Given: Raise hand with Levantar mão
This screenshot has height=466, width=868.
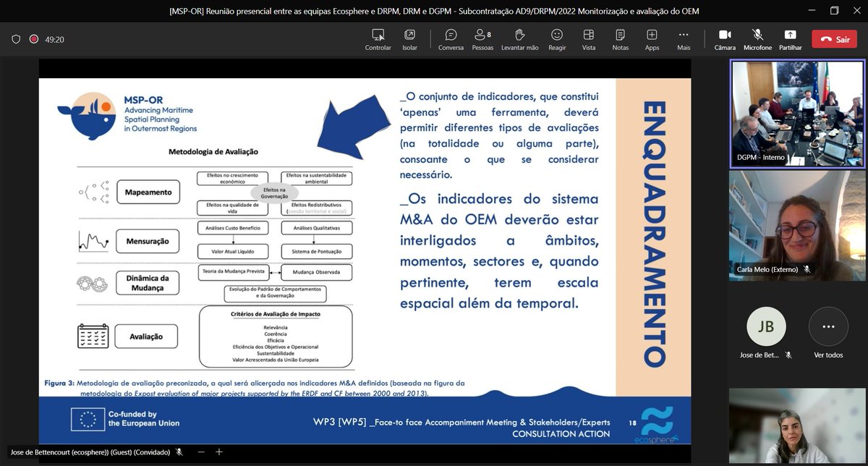Looking at the screenshot, I should pyautogui.click(x=519, y=39).
